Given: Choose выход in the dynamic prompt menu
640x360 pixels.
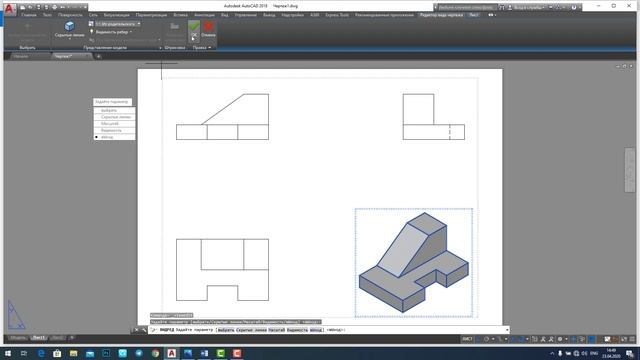Looking at the screenshot, I should point(114,137).
